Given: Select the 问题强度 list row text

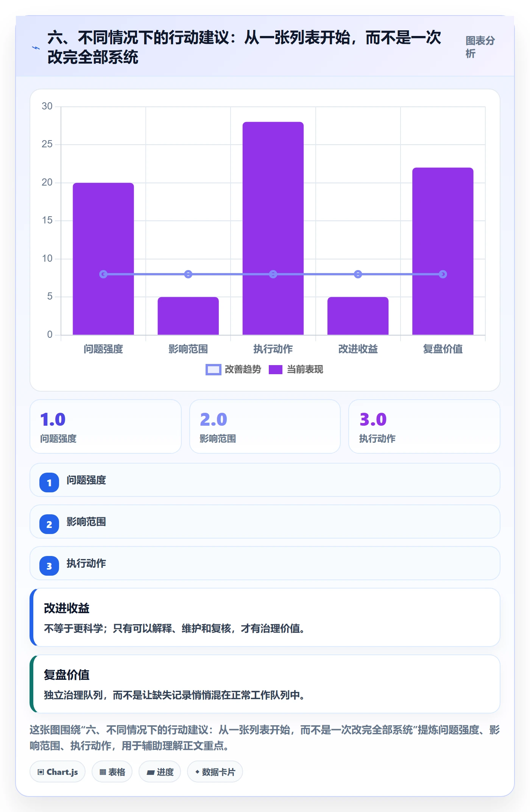Looking at the screenshot, I should pyautogui.click(x=86, y=480).
